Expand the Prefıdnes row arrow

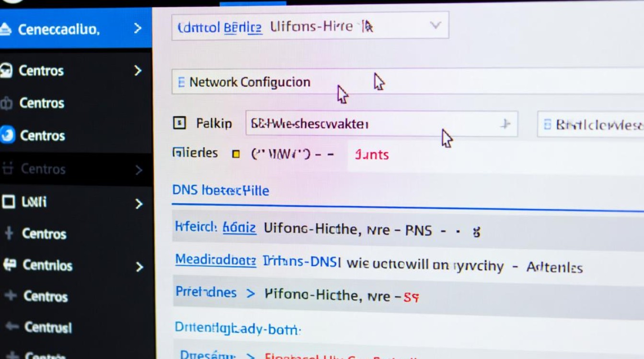click(x=250, y=293)
